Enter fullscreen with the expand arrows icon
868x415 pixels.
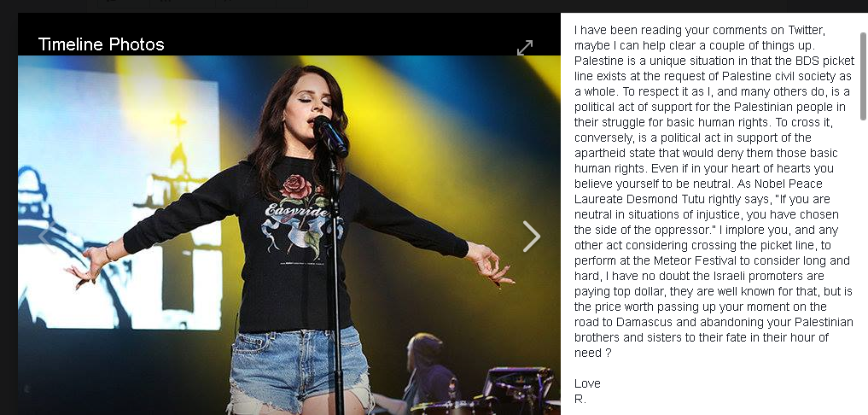point(525,48)
